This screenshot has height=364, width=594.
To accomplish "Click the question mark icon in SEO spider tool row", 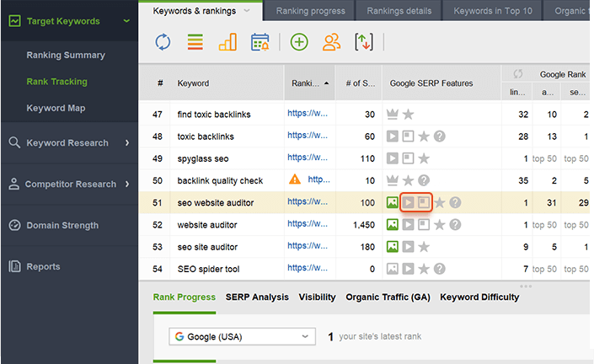I will pos(440,269).
